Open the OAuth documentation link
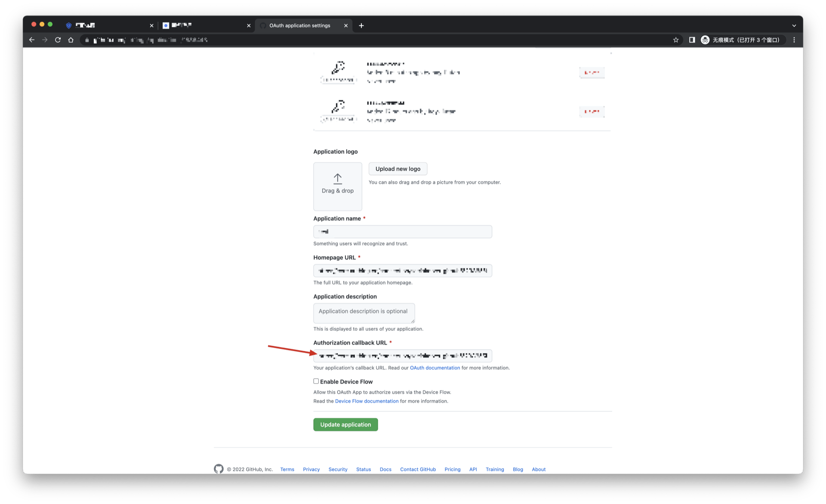Viewport: 826px width, 504px height. [x=435, y=368]
